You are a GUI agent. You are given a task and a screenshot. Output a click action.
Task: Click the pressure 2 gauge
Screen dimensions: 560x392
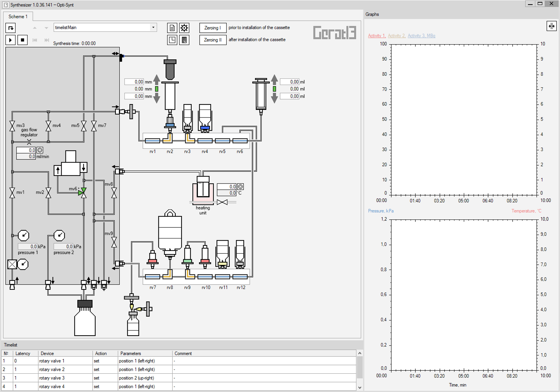pos(59,235)
